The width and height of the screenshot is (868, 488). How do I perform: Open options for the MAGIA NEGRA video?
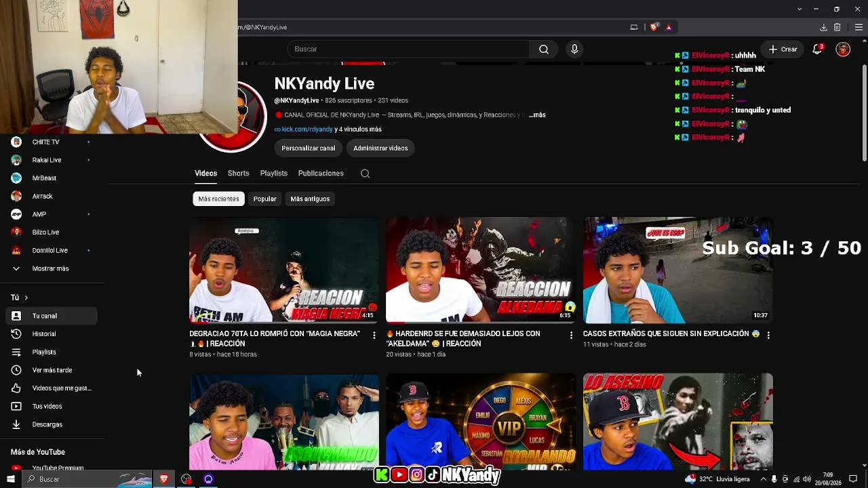pos(374,335)
